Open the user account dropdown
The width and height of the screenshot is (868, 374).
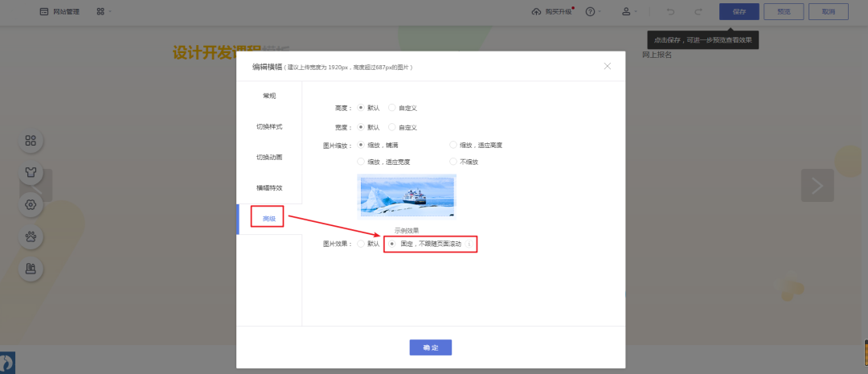point(629,12)
